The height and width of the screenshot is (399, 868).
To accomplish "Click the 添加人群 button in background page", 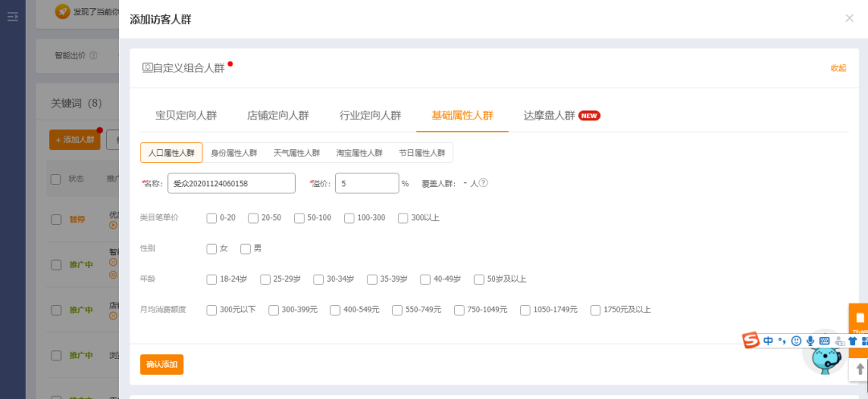I will 75,140.
